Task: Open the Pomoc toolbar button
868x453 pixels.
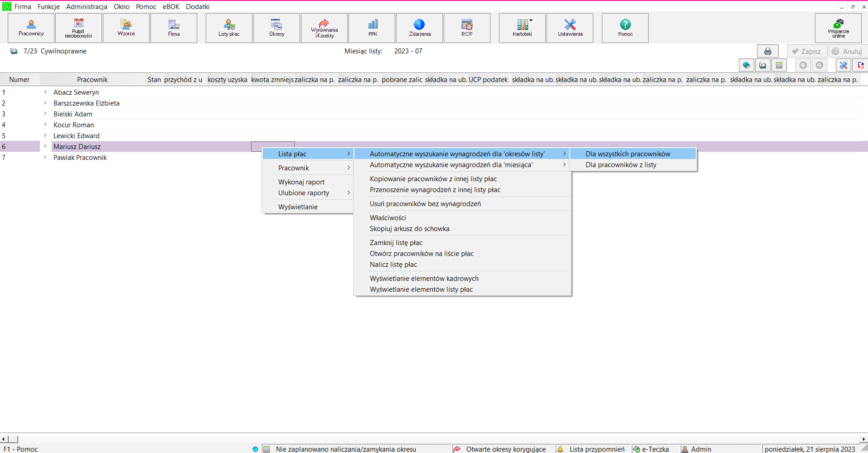Action: (x=626, y=28)
